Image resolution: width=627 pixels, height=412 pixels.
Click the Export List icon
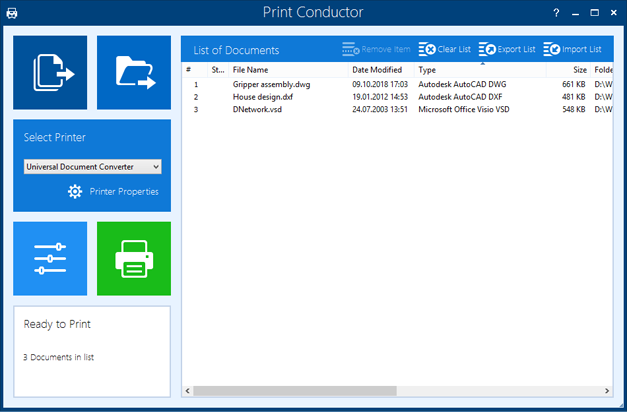coord(487,49)
